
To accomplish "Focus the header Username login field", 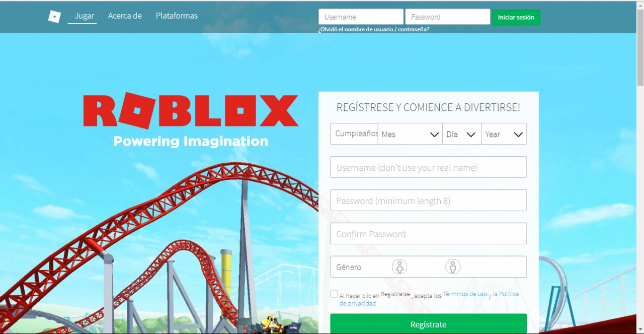I will tap(361, 17).
